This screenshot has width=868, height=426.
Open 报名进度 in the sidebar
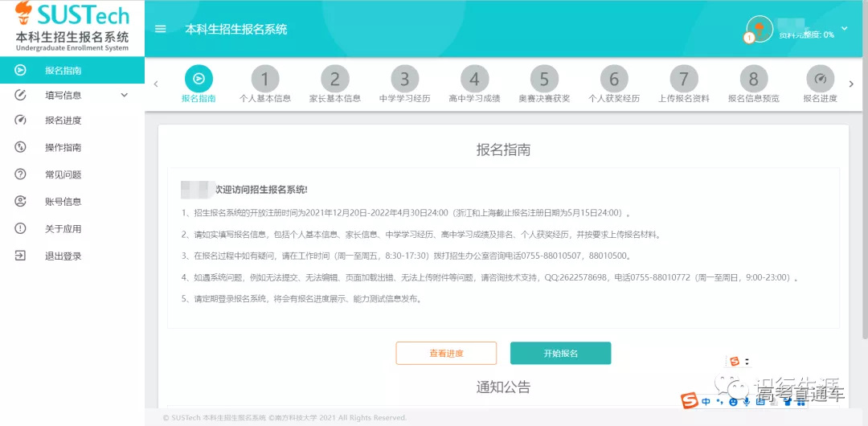pyautogui.click(x=72, y=121)
